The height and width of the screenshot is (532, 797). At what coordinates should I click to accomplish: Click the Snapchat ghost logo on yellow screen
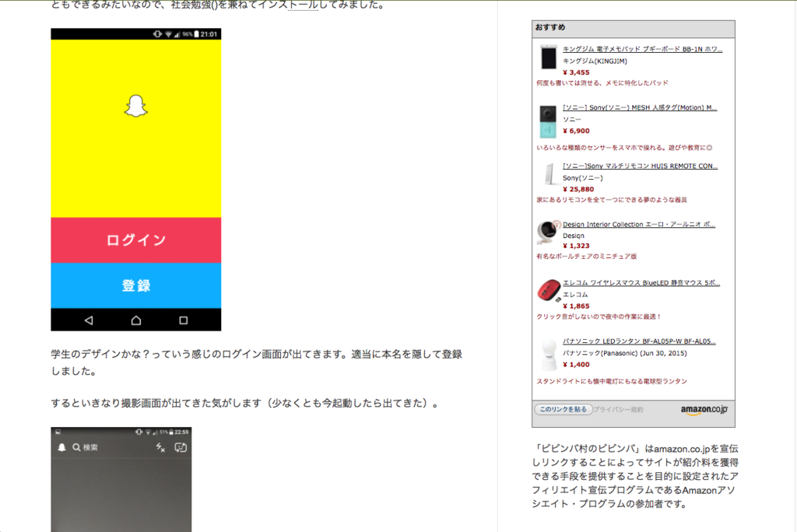click(x=135, y=106)
